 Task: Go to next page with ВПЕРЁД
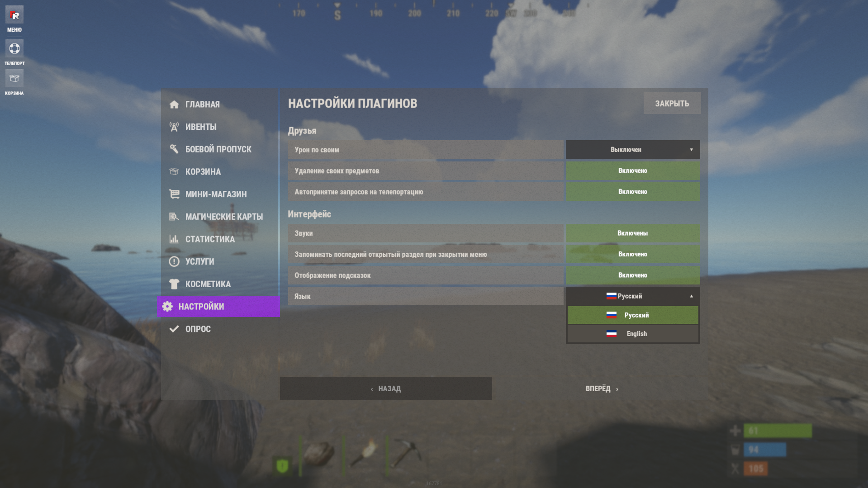click(602, 389)
